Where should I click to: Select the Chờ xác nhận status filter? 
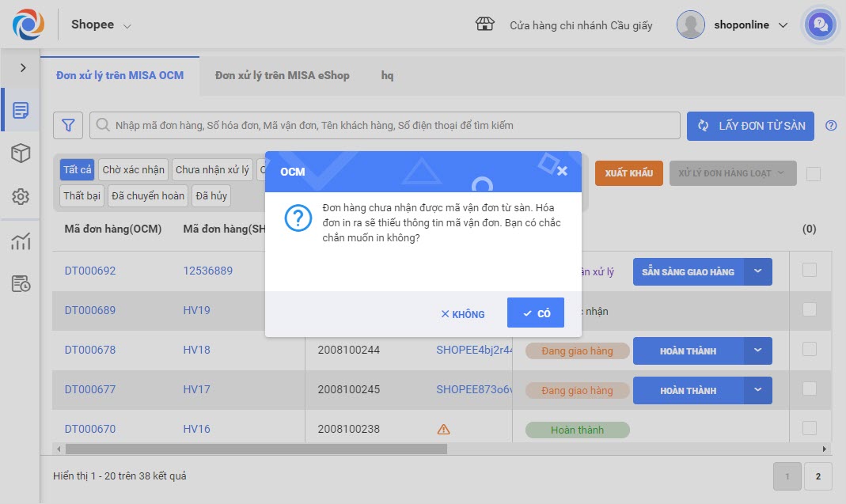[x=133, y=169]
